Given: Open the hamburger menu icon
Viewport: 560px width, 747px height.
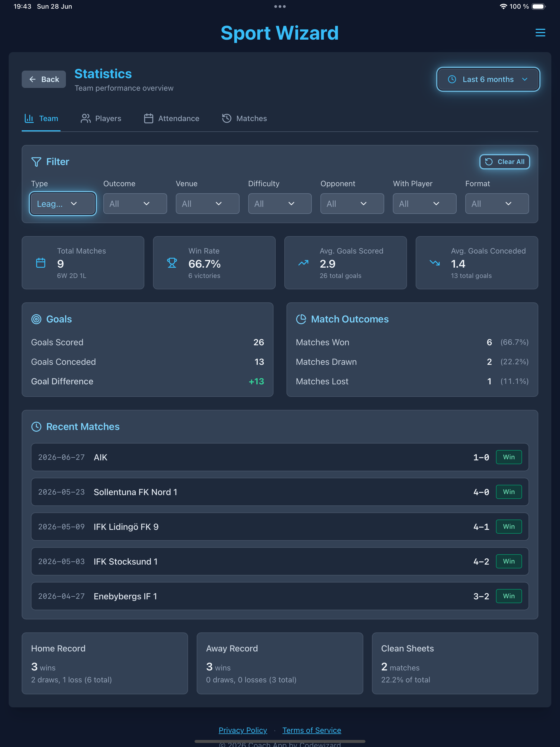Looking at the screenshot, I should pyautogui.click(x=540, y=33).
